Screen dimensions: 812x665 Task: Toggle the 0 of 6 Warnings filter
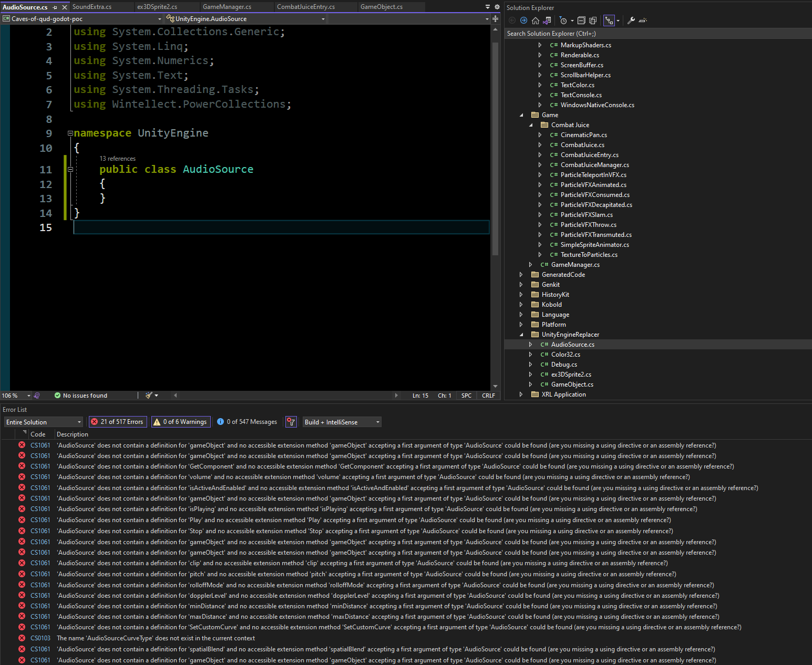point(181,422)
